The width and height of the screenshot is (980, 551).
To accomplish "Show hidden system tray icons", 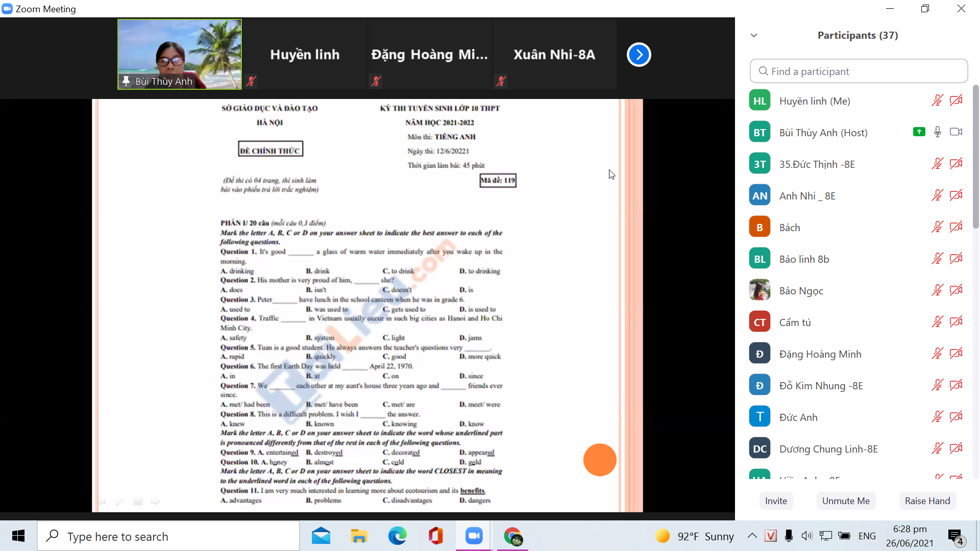I will (752, 536).
